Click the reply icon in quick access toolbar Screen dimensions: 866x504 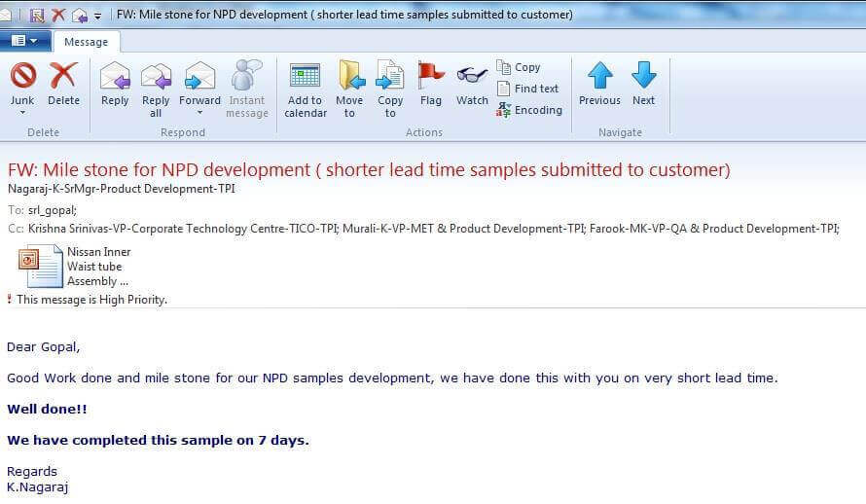[80, 15]
